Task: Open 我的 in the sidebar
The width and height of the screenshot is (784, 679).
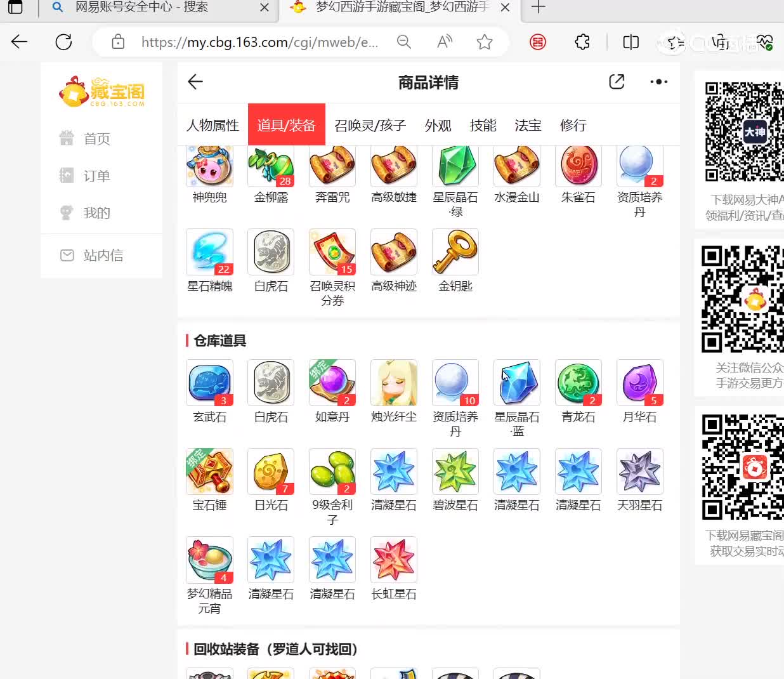Action: click(85, 213)
